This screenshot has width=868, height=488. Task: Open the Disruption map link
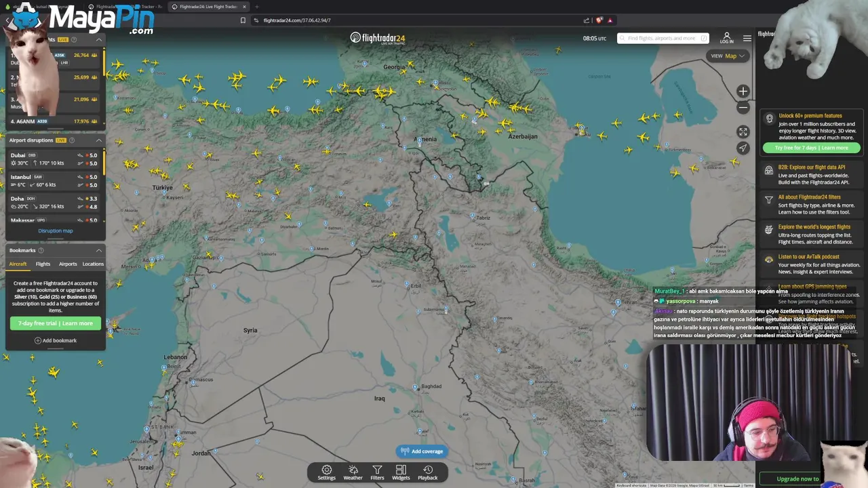coord(56,230)
